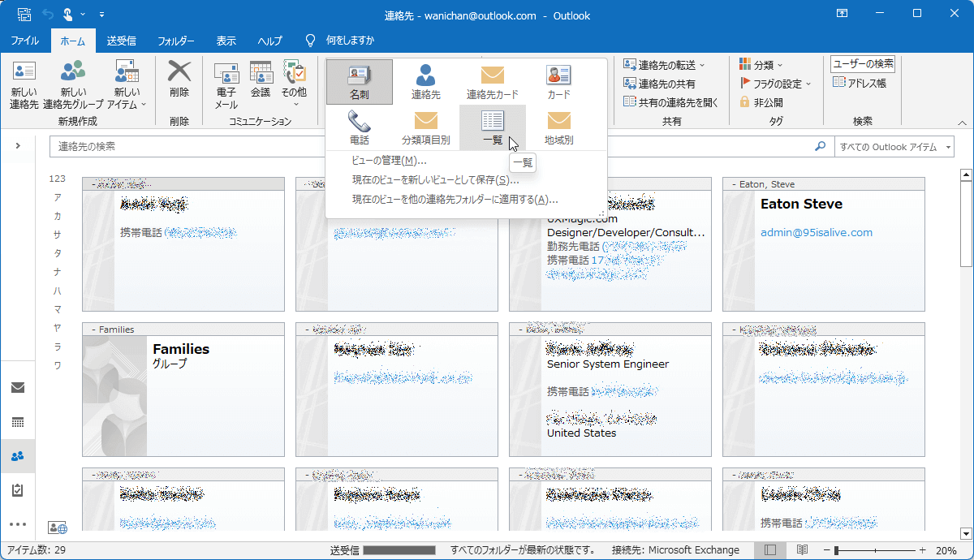Image resolution: width=974 pixels, height=560 pixels.
Task: Open Calendar in navigation bar
Action: point(18,422)
